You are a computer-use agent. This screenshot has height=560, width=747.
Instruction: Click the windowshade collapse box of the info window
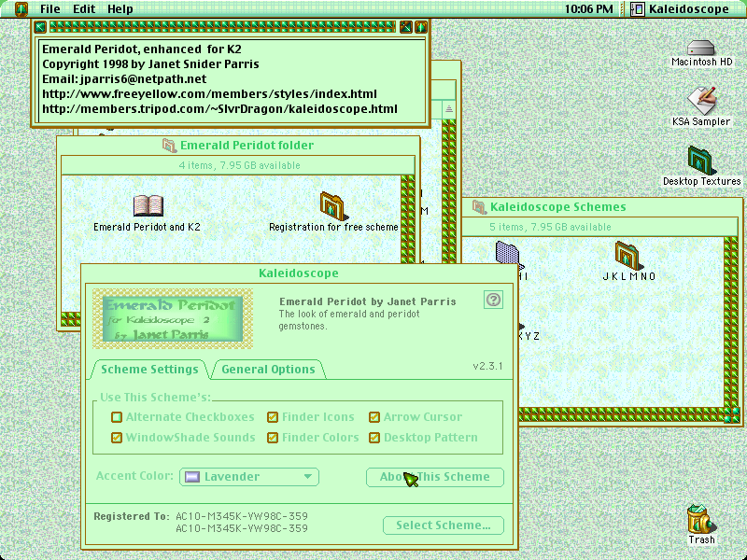pos(421,27)
